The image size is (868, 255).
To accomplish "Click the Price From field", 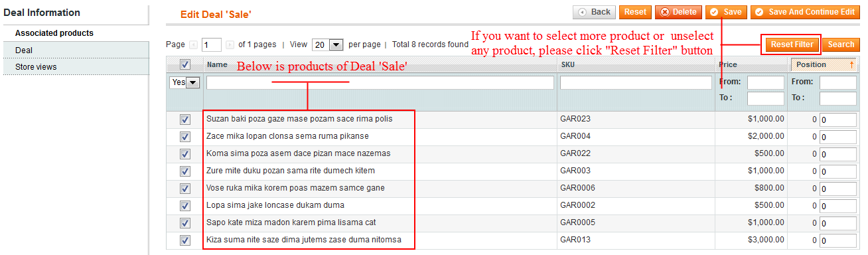I will coord(766,82).
